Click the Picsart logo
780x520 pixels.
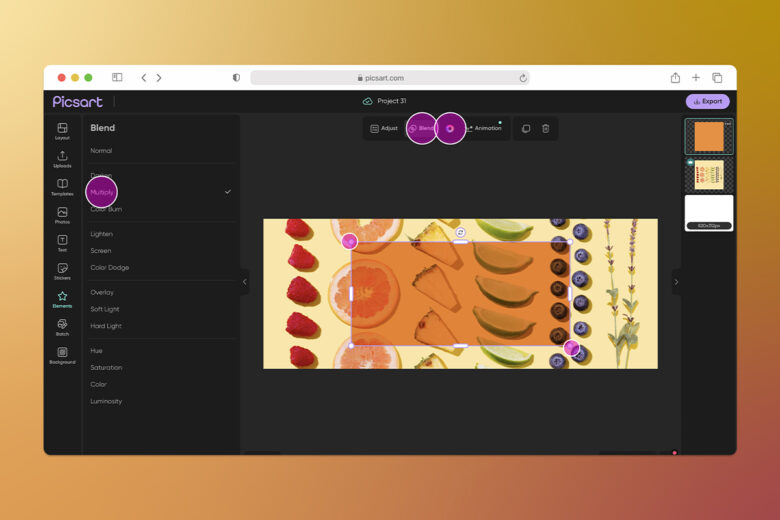[x=78, y=102]
